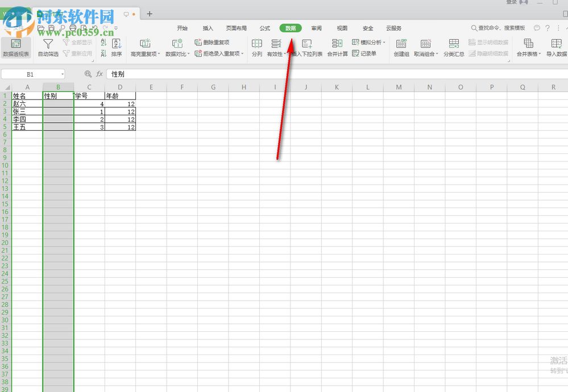The image size is (568, 392).
Task: Expand quick access toolbar customize arrow
Action: [116, 28]
